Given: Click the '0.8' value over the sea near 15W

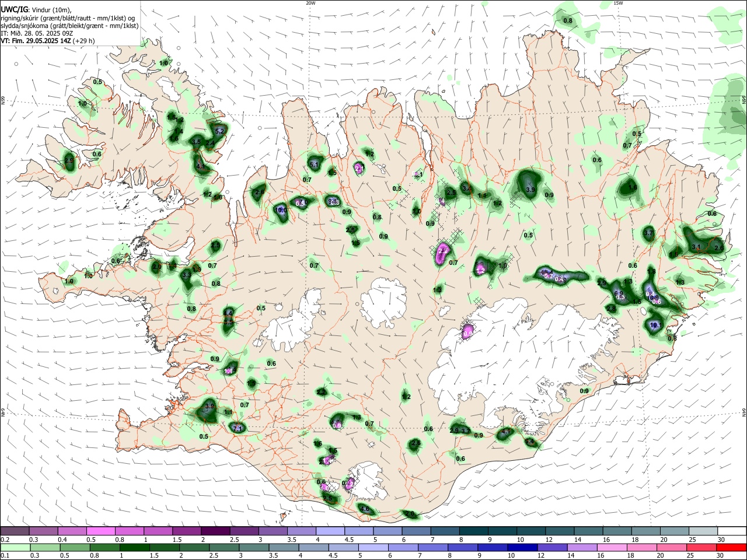Looking at the screenshot, I should coord(568,21).
